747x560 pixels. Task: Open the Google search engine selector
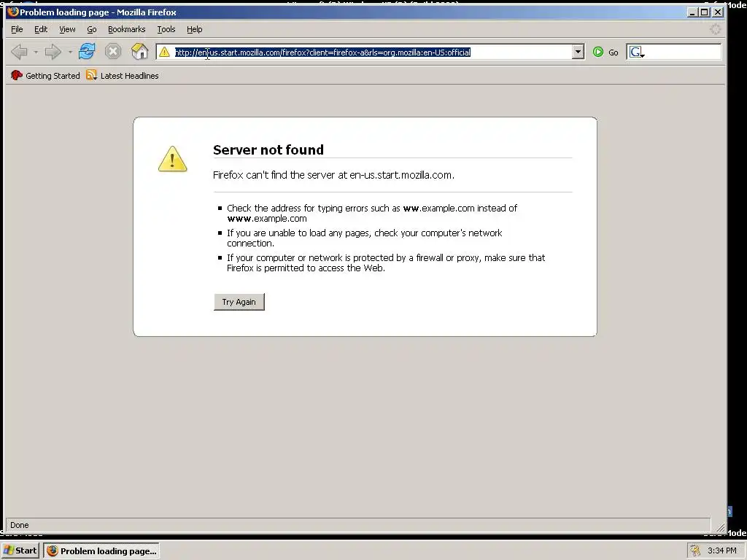636,52
